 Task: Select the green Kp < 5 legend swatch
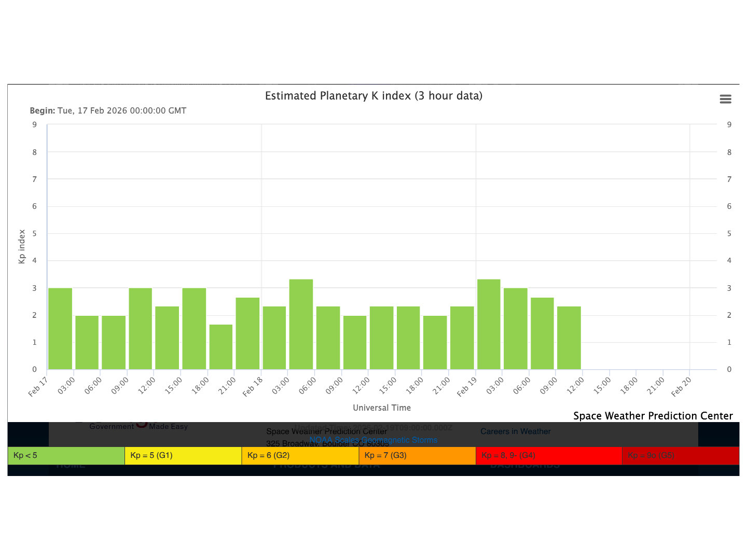coord(66,455)
